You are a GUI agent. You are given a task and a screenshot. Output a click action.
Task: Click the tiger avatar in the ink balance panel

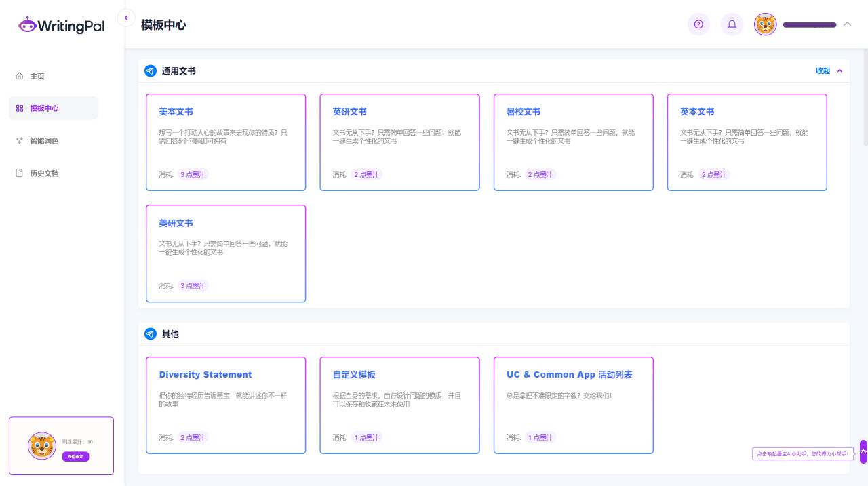[42, 445]
